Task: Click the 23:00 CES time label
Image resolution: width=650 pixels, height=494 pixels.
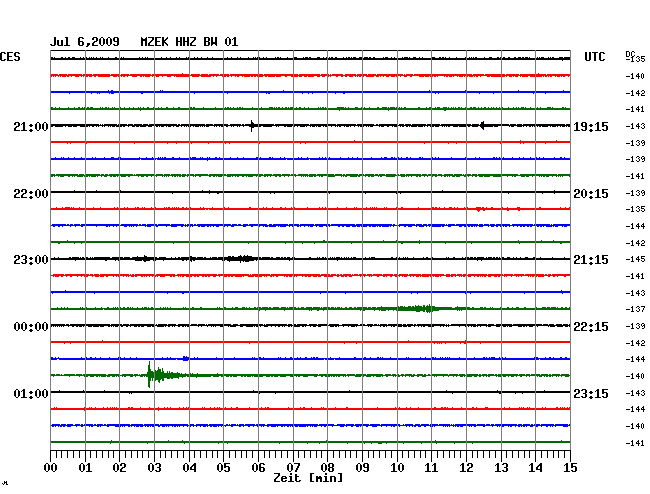Action: pyautogui.click(x=31, y=260)
